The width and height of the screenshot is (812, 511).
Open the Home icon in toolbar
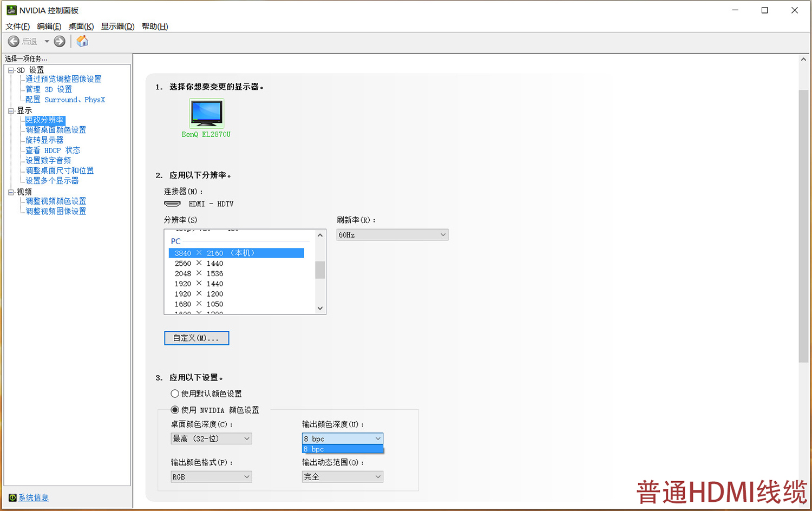(82, 41)
